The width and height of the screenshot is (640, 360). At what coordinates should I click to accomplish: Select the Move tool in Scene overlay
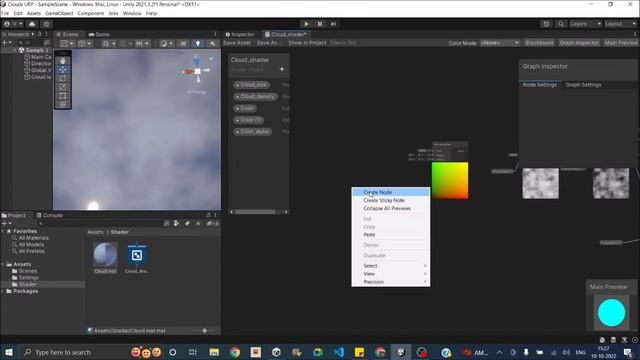(63, 70)
